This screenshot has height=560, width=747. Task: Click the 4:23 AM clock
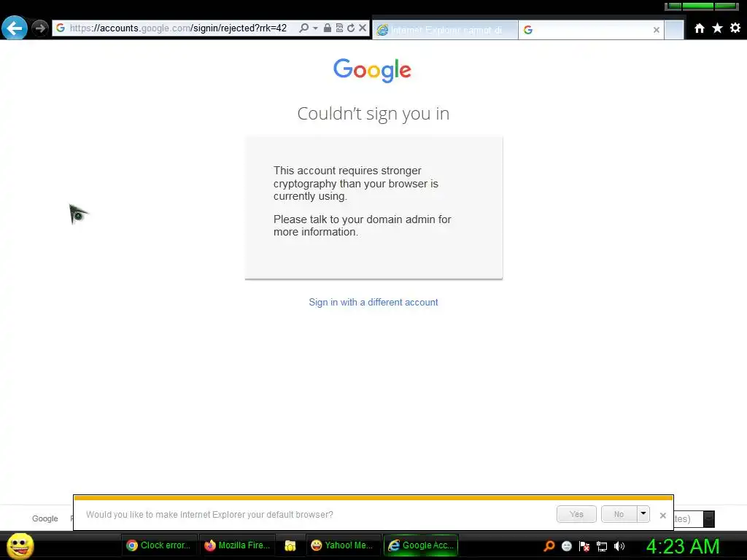click(x=683, y=546)
